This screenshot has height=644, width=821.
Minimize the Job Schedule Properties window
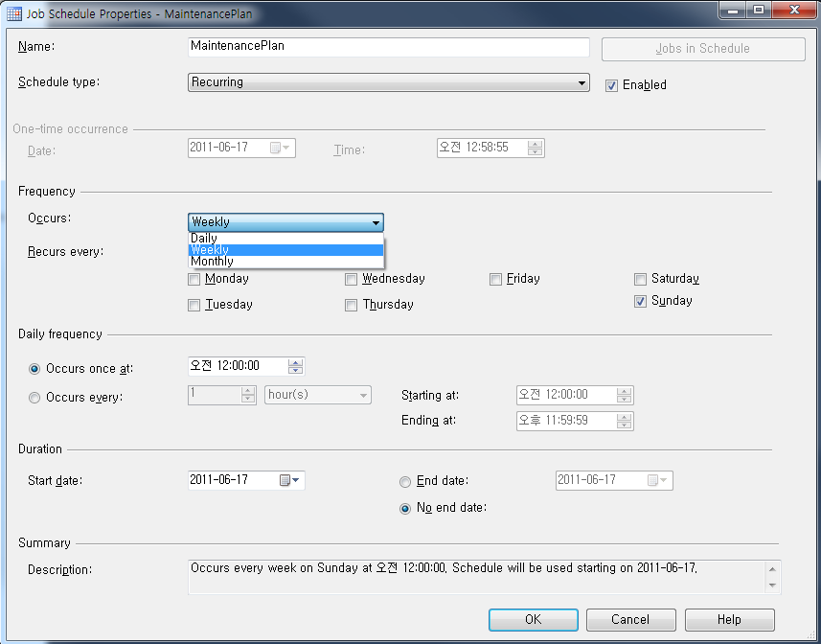733,10
